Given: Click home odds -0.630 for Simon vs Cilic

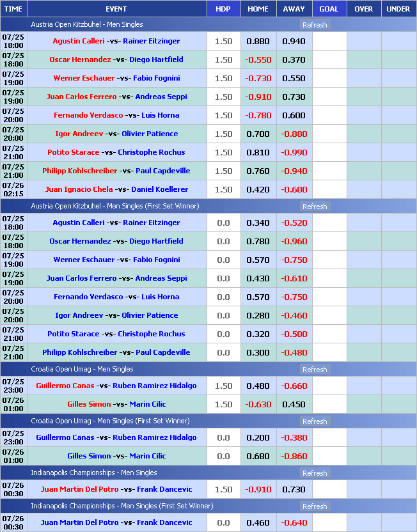Looking at the screenshot, I should click(x=258, y=404).
